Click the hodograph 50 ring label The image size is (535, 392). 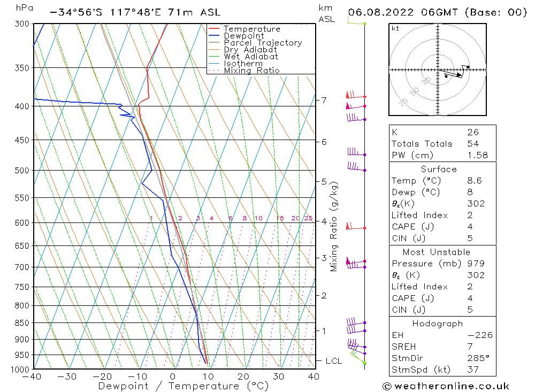tap(415, 91)
